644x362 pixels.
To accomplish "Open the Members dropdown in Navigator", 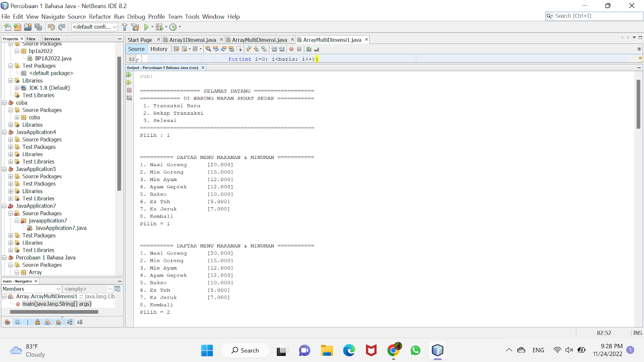I will point(31,289).
